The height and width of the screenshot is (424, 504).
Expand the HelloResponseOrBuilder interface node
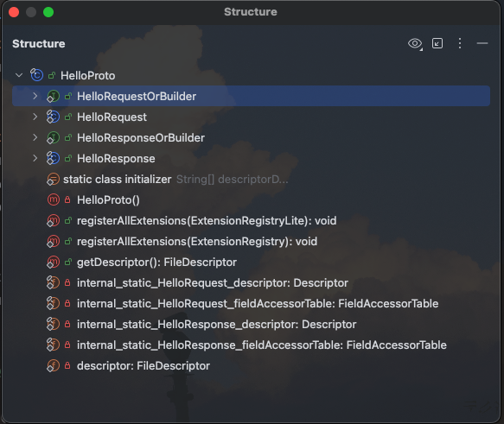[35, 137]
